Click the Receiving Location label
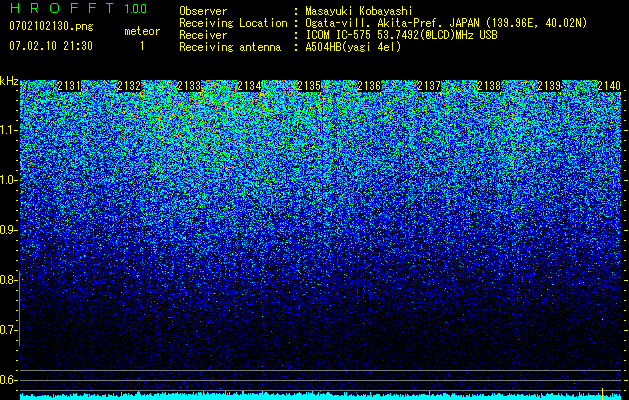The height and width of the screenshot is (400, 629). (233, 23)
